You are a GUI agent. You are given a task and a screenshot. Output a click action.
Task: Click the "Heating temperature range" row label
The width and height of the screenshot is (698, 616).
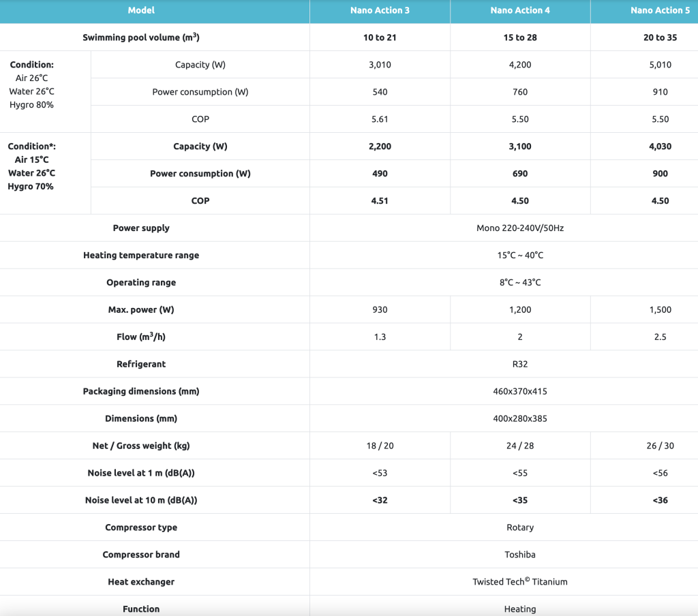click(141, 255)
